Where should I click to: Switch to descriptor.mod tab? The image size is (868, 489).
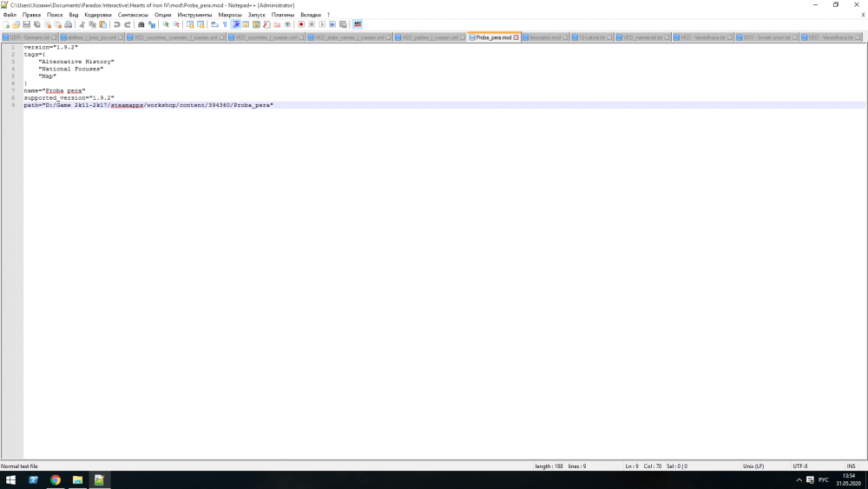(x=544, y=37)
